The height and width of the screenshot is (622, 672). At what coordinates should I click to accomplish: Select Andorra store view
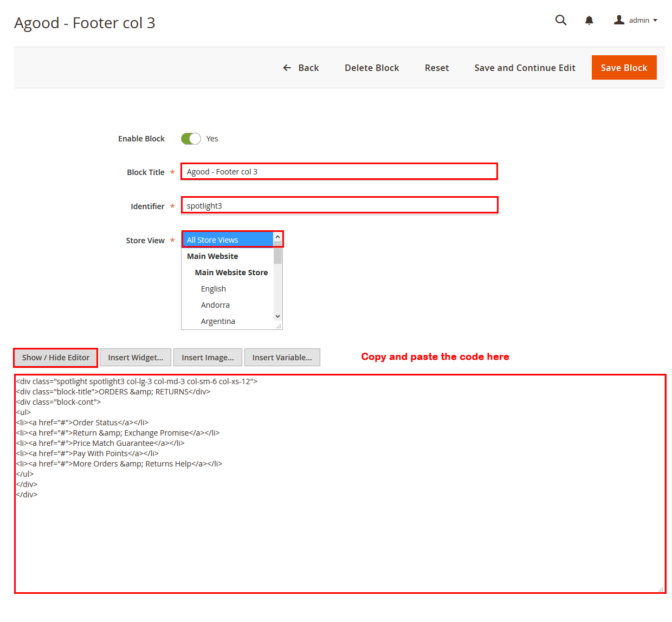click(x=228, y=305)
